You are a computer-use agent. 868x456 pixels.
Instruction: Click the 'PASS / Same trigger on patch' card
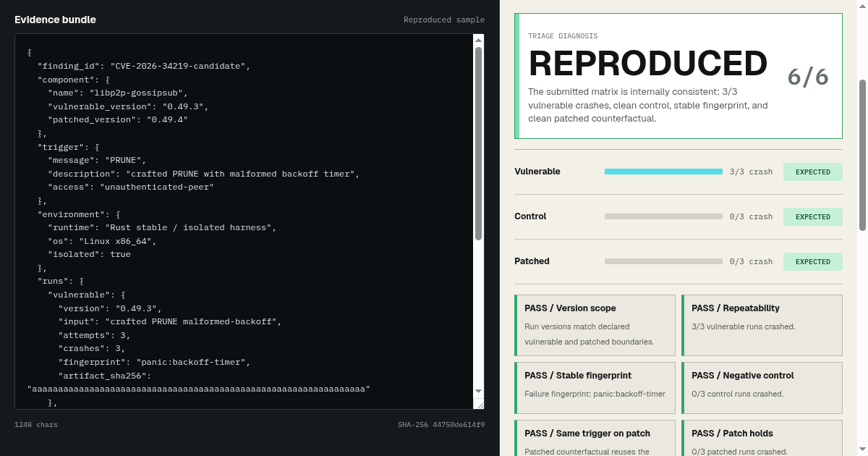pyautogui.click(x=595, y=439)
